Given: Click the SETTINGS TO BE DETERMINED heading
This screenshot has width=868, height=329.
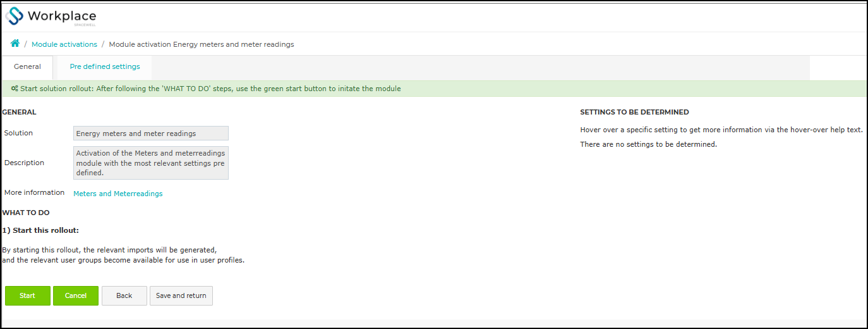Looking at the screenshot, I should (634, 112).
